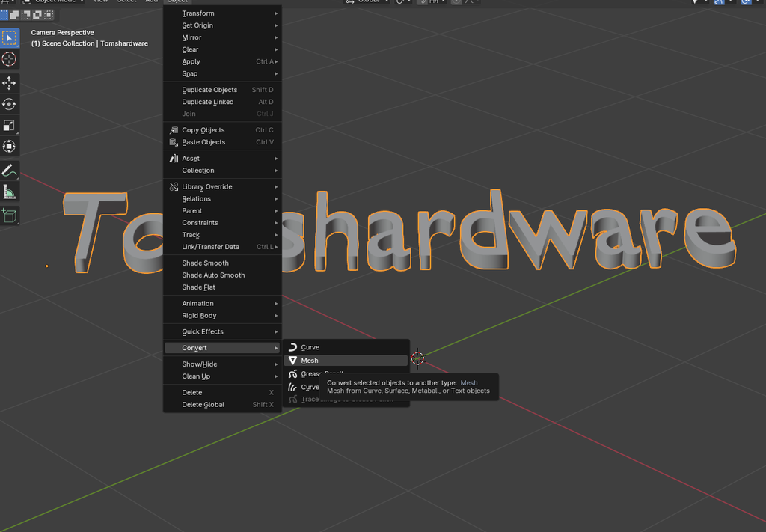This screenshot has width=766, height=532.
Task: Select the Box Select tool
Action: [10, 37]
